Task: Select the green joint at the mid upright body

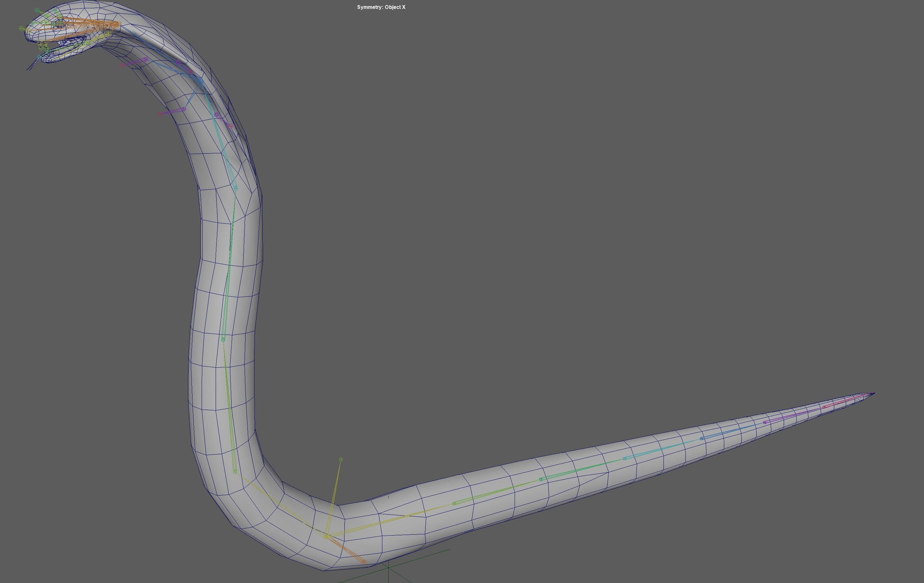Action: tap(223, 339)
